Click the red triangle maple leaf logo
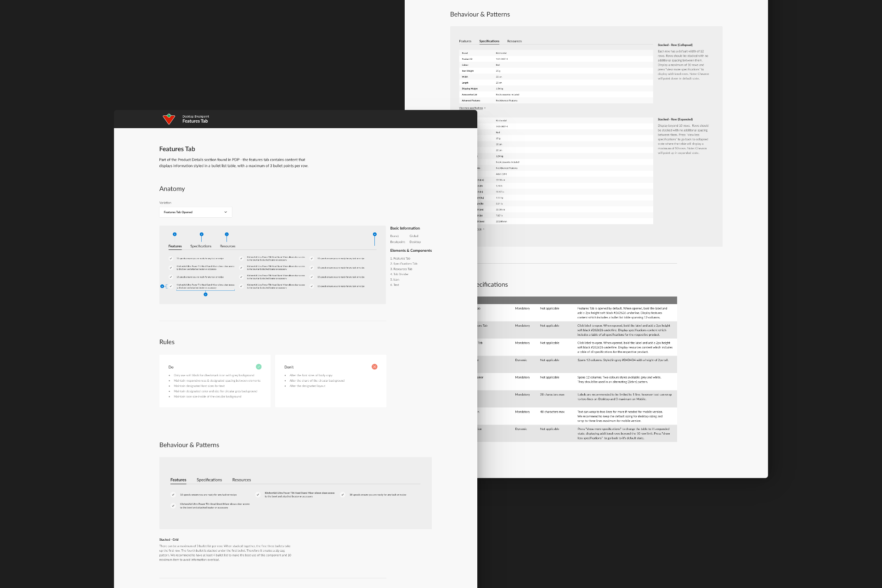This screenshot has height=588, width=882. [169, 119]
